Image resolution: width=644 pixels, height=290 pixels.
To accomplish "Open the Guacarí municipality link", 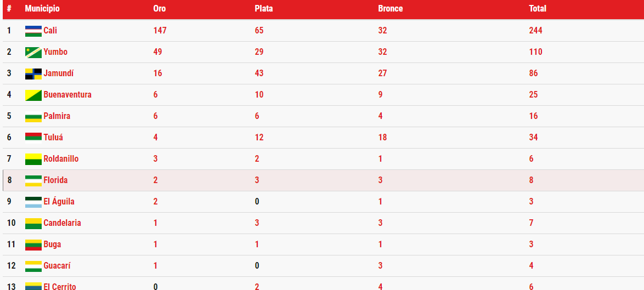I will (57, 266).
